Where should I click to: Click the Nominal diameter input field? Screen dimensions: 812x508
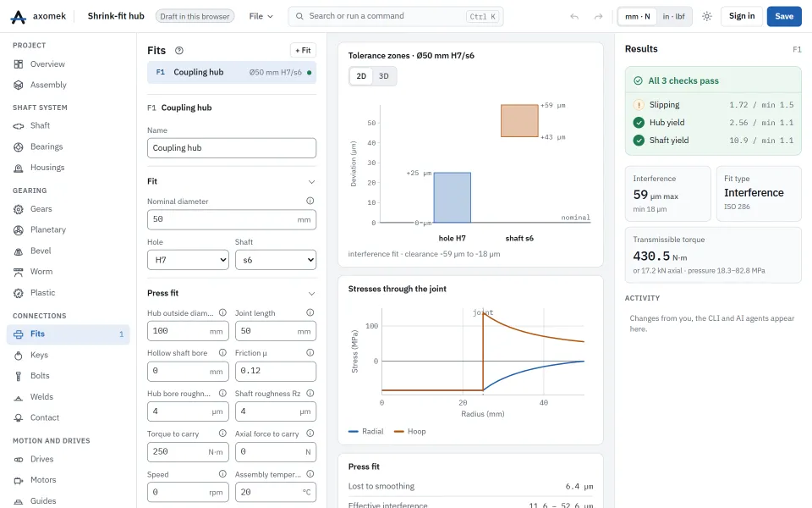(x=232, y=219)
